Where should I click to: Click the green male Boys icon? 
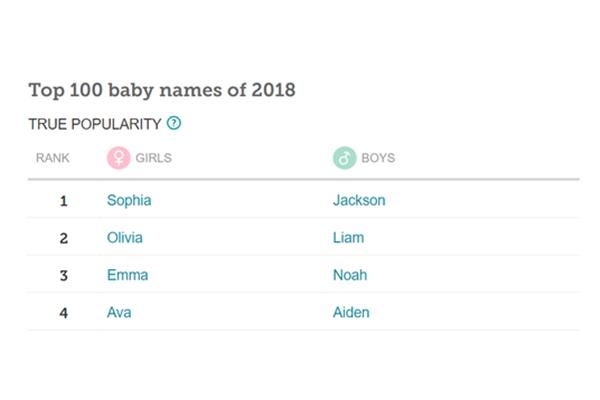[344, 158]
